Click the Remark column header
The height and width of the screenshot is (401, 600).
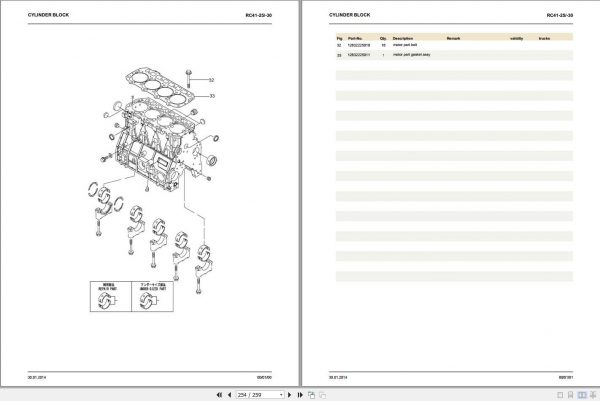coord(453,38)
